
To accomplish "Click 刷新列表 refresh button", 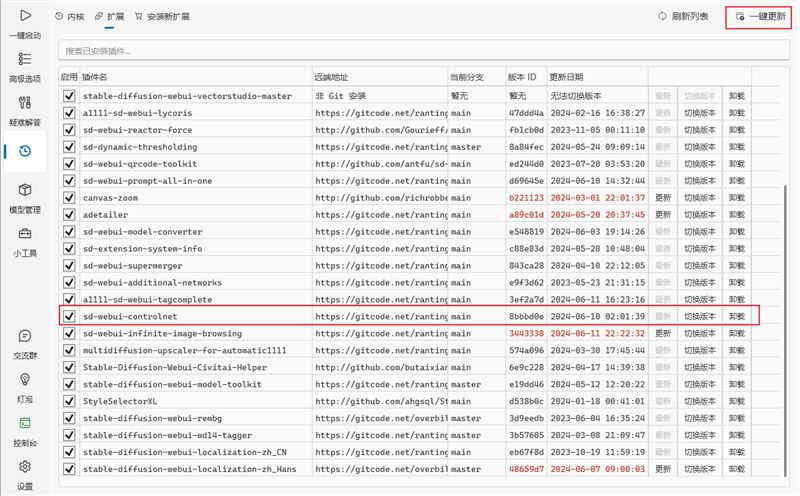I will [x=683, y=16].
